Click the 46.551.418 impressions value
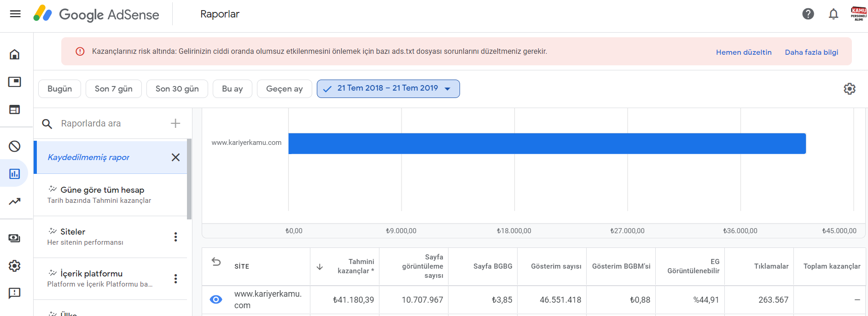 pos(560,300)
